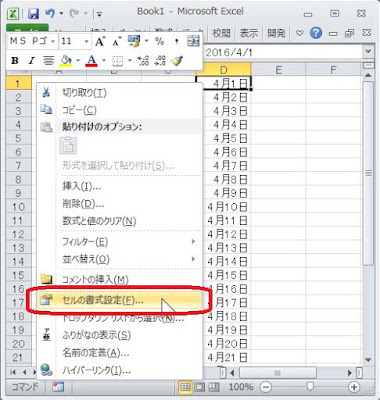Click the Decrease Decimal icon
Viewport: 380px width, 400px height.
tap(160, 61)
